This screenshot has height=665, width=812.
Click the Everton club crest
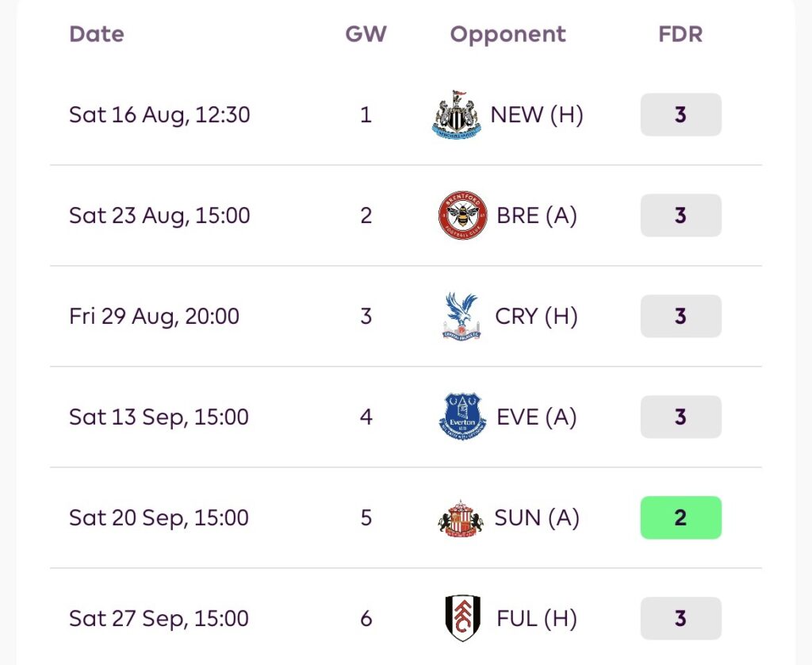click(x=462, y=417)
